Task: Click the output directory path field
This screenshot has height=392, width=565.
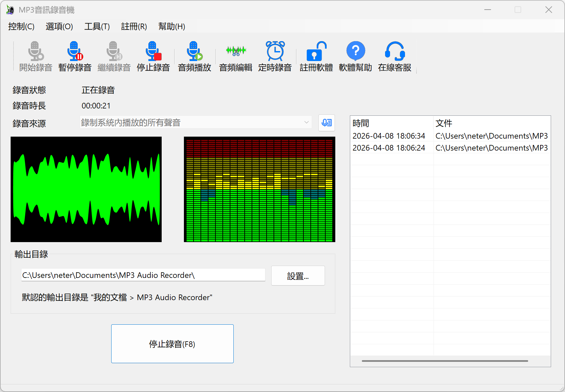Action: point(143,275)
